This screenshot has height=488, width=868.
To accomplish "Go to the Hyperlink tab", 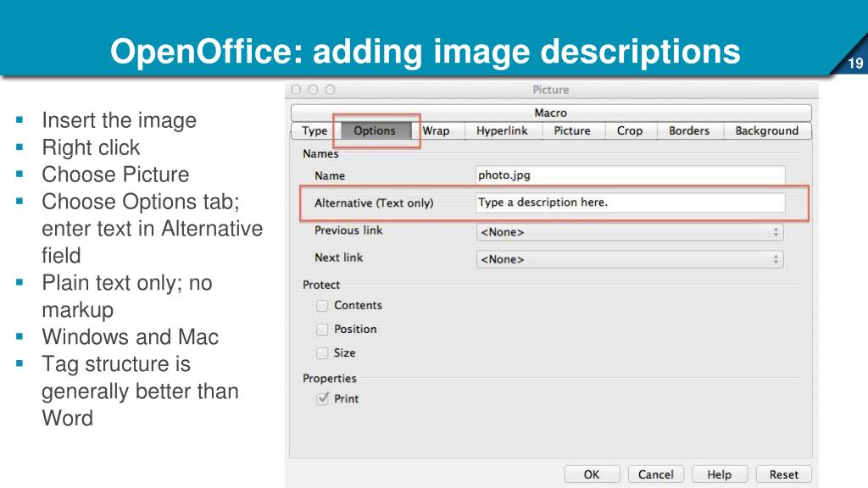I will pos(502,131).
